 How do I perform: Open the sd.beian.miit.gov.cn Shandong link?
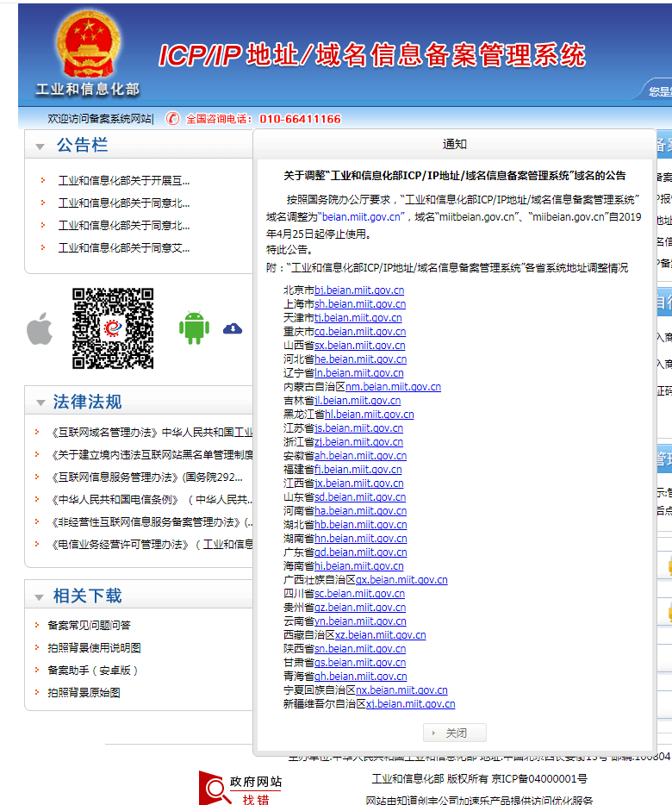360,497
